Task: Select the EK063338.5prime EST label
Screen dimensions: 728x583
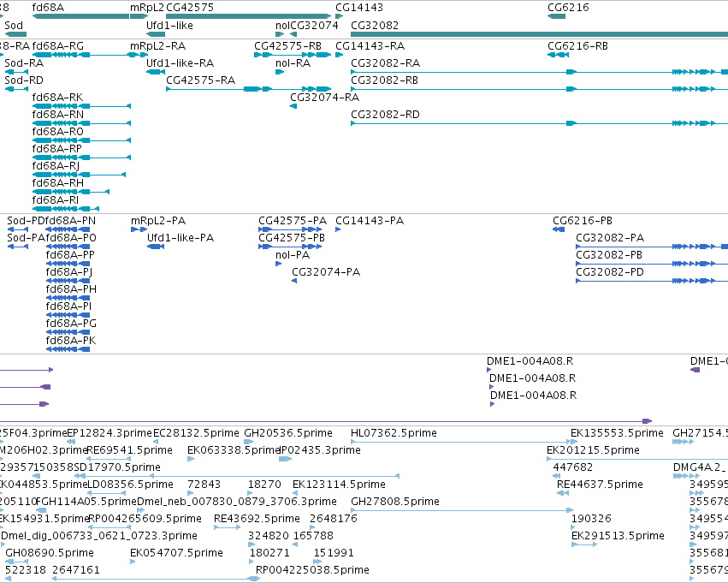Action: [234, 450]
